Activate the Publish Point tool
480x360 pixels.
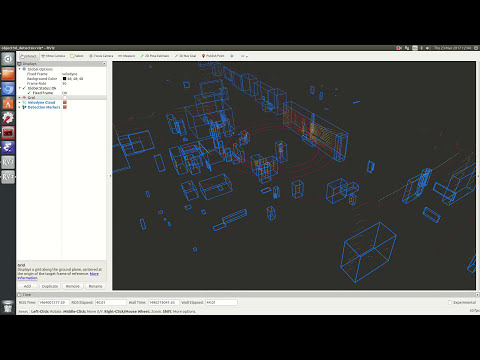[x=213, y=56]
